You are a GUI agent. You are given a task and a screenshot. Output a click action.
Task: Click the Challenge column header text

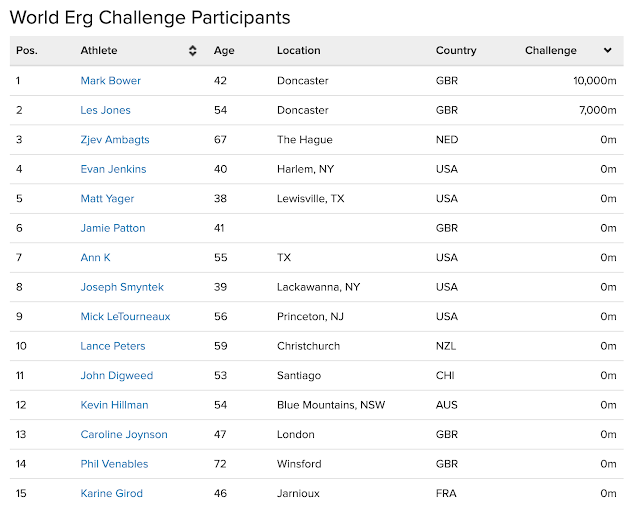550,51
